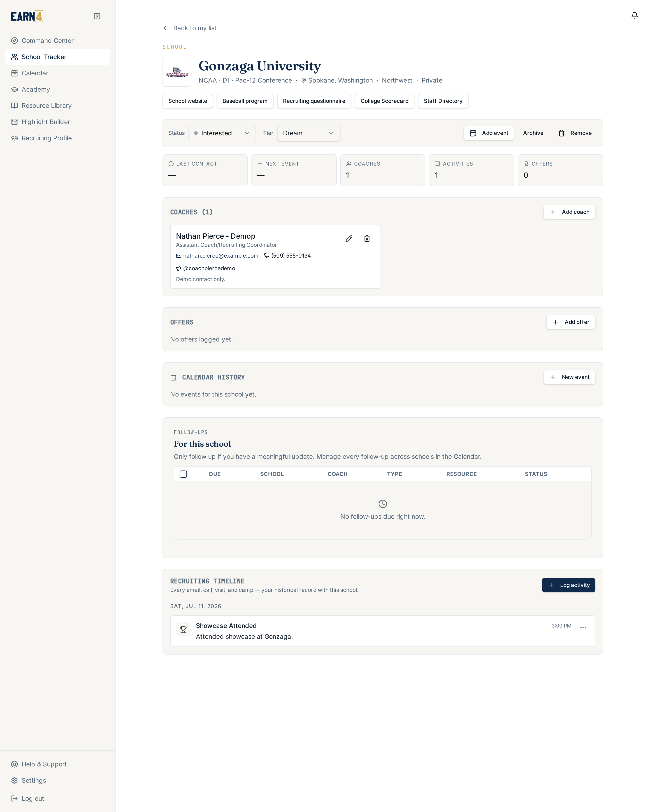Viewport: 650px width, 812px height.
Task: Click 'Attended showcase at Gonzaga.' text
Action: coord(244,637)
